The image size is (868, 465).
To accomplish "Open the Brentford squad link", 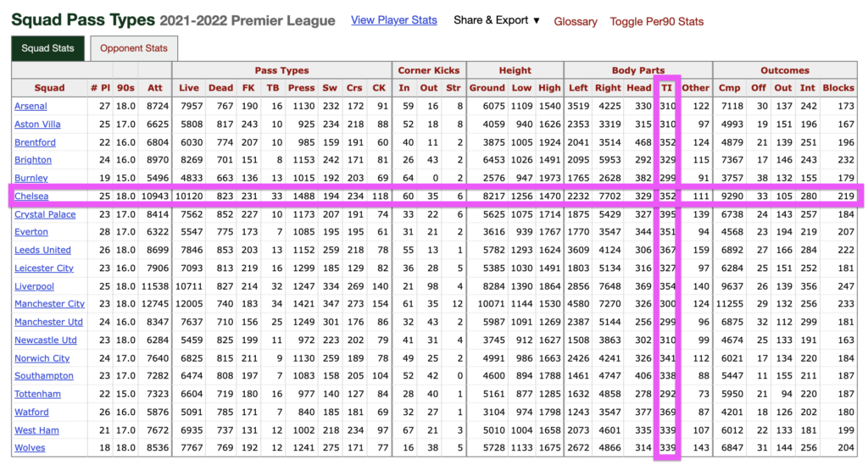I will pyautogui.click(x=35, y=142).
